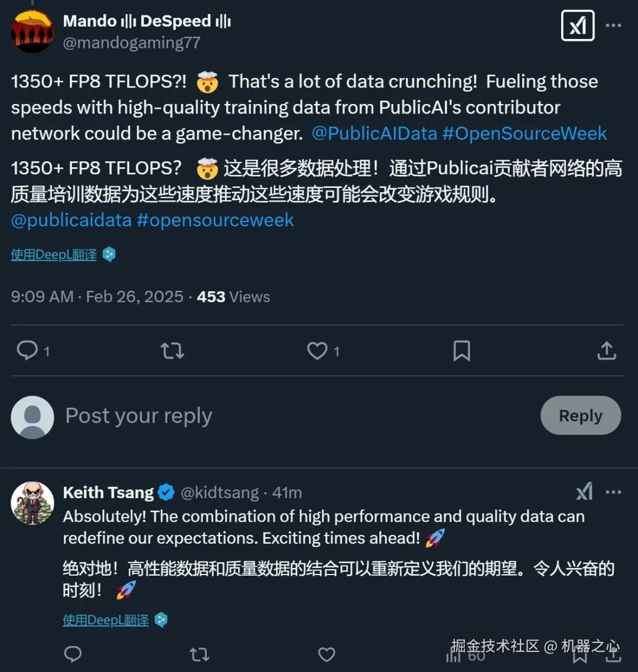
Task: Like Keith Tsang's reply
Action: pyautogui.click(x=326, y=654)
